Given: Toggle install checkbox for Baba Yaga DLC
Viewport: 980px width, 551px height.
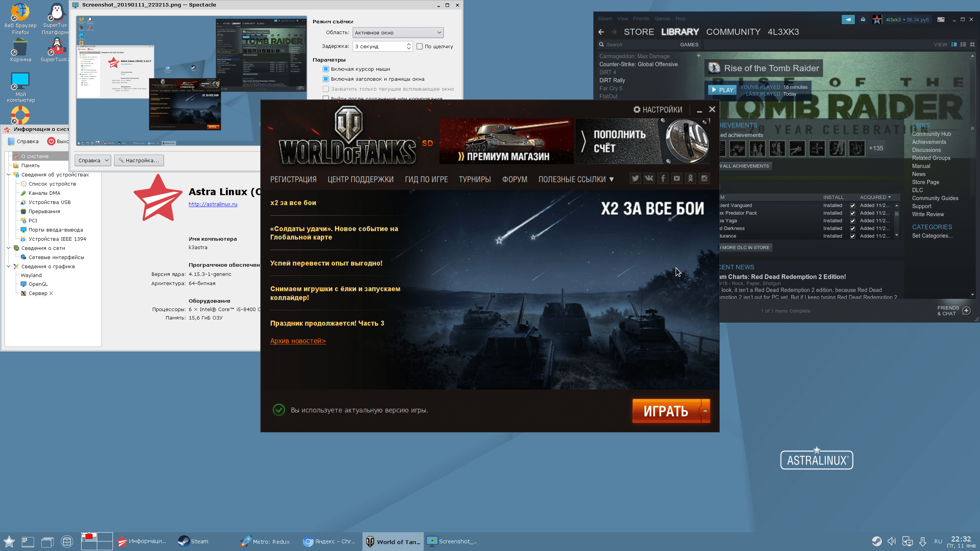Looking at the screenshot, I should point(853,221).
